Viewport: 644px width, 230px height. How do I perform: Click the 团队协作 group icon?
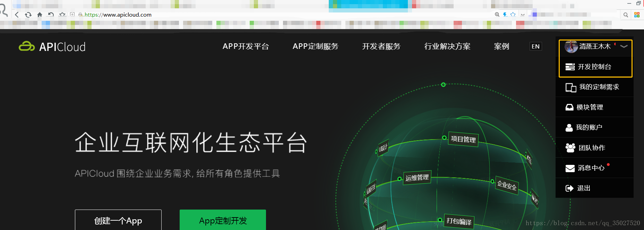click(x=570, y=148)
